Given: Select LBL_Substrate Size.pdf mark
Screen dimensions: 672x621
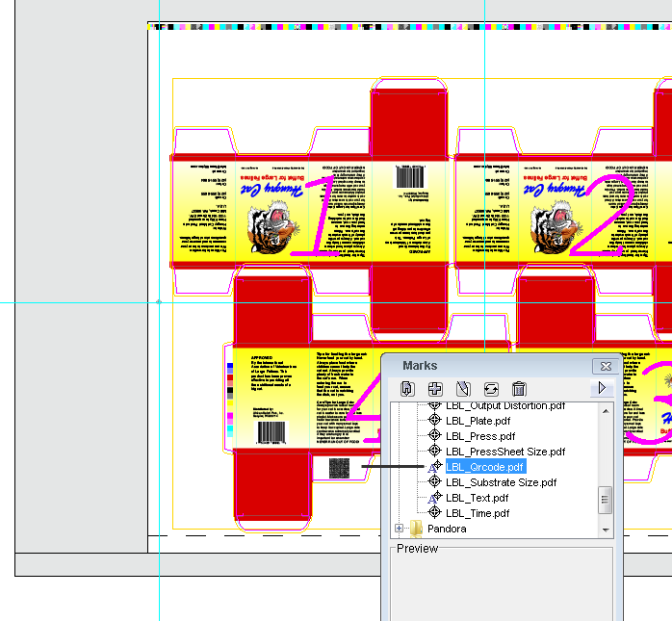Looking at the screenshot, I should tap(501, 482).
